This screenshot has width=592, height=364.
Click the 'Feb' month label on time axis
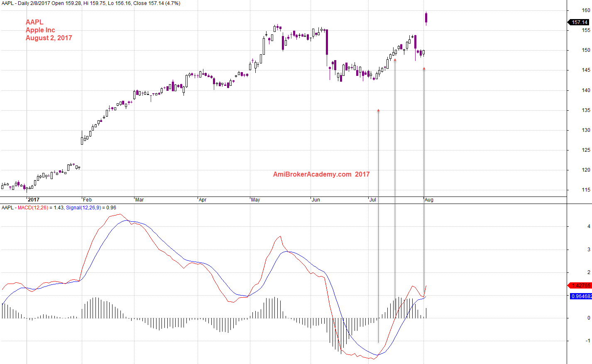(x=87, y=200)
